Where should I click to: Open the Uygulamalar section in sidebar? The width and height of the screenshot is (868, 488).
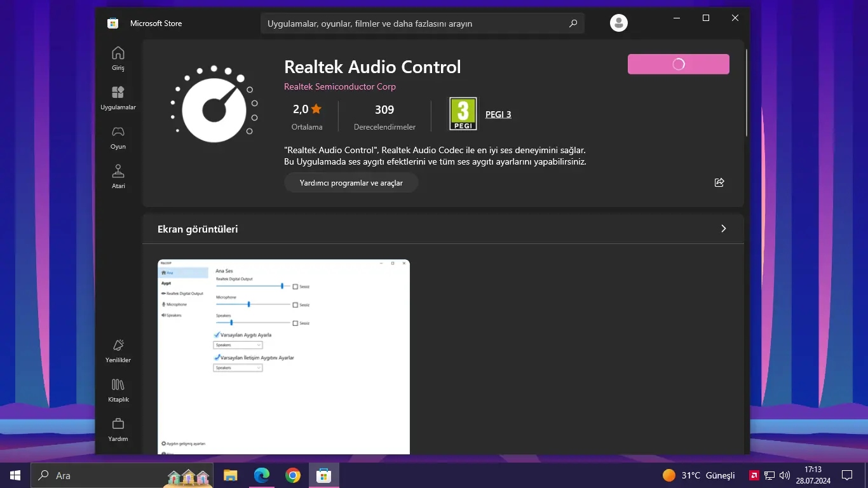[118, 98]
